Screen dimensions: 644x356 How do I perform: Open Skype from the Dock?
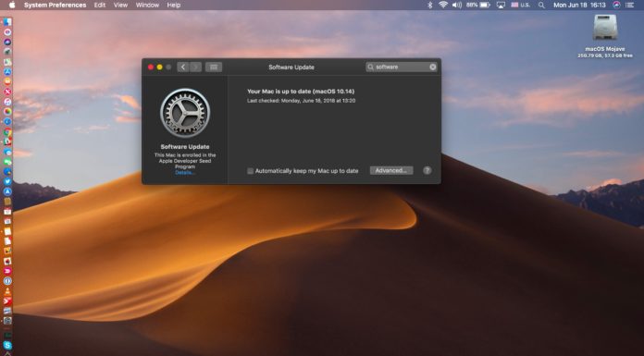click(x=7, y=345)
